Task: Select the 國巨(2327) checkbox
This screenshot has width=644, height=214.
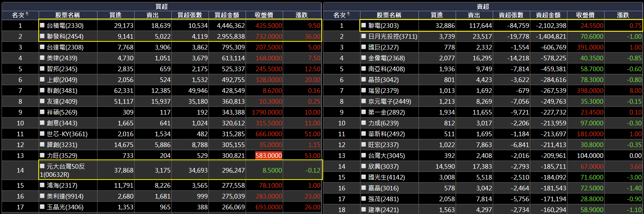Action: [364, 47]
